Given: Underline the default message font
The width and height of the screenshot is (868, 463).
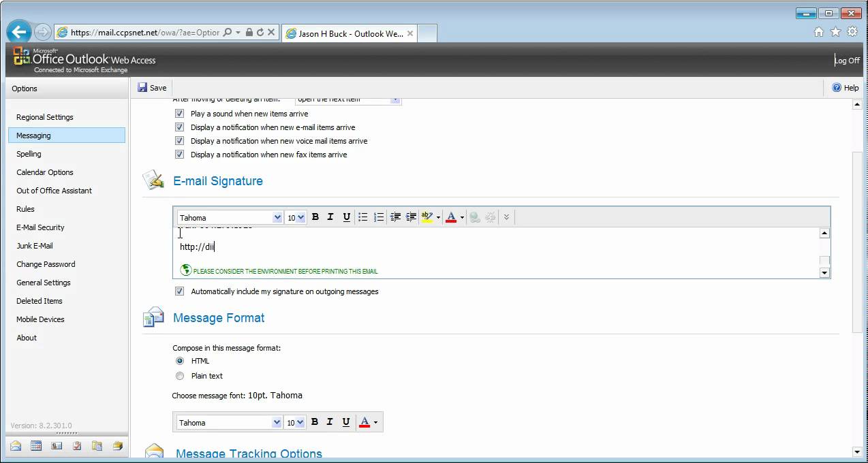Looking at the screenshot, I should coord(346,422).
